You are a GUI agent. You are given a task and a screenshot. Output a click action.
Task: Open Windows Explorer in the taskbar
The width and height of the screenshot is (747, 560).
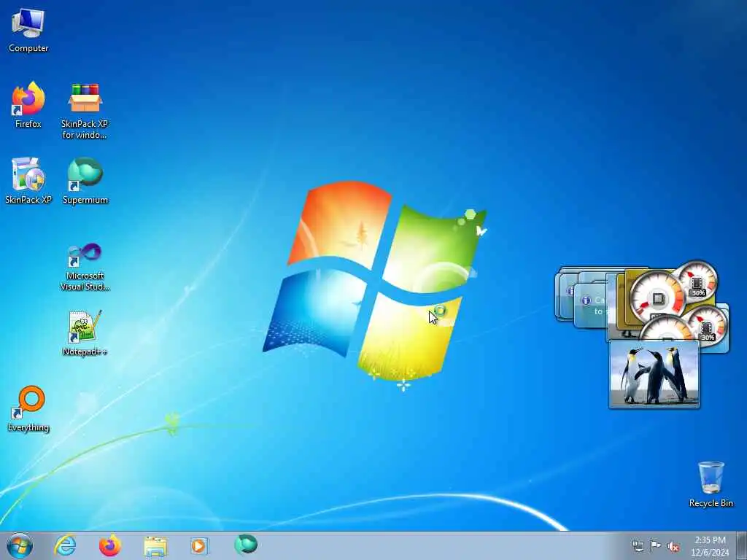pyautogui.click(x=155, y=547)
